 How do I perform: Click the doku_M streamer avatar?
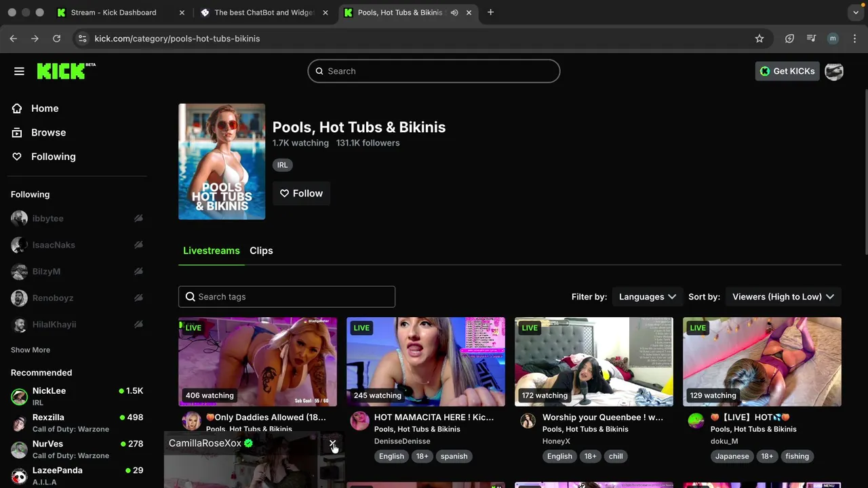coord(696,421)
